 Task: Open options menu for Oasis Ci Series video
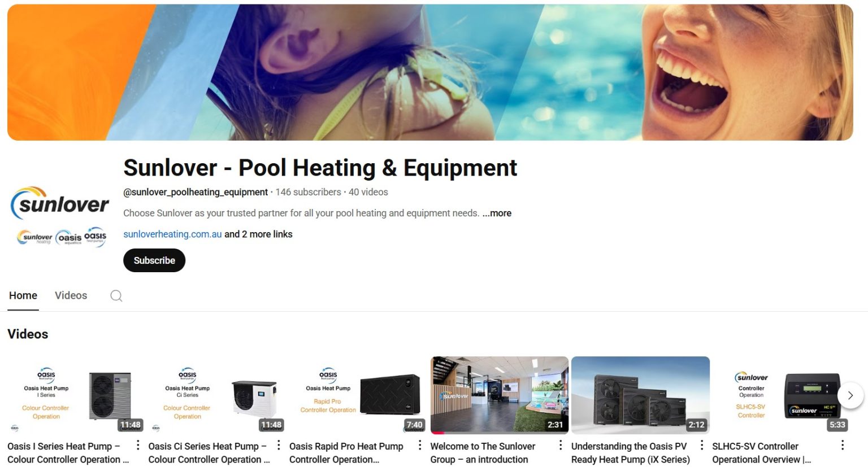279,446
